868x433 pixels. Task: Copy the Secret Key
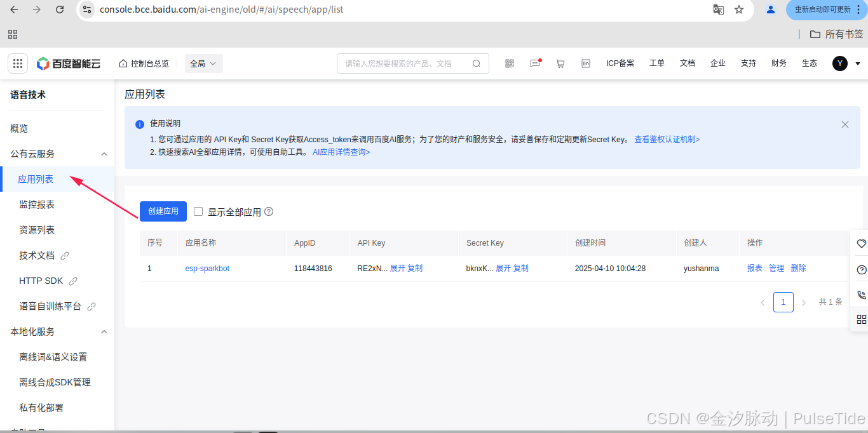pyautogui.click(x=521, y=269)
